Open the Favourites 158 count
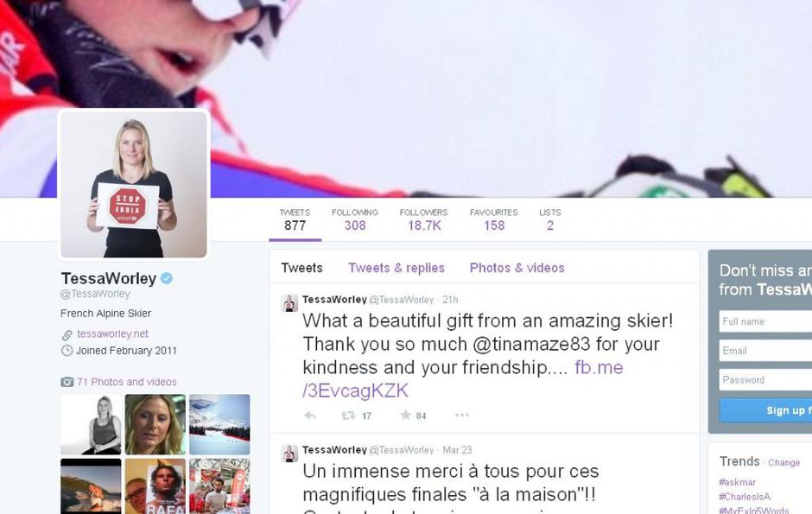This screenshot has width=812, height=514. [x=493, y=219]
